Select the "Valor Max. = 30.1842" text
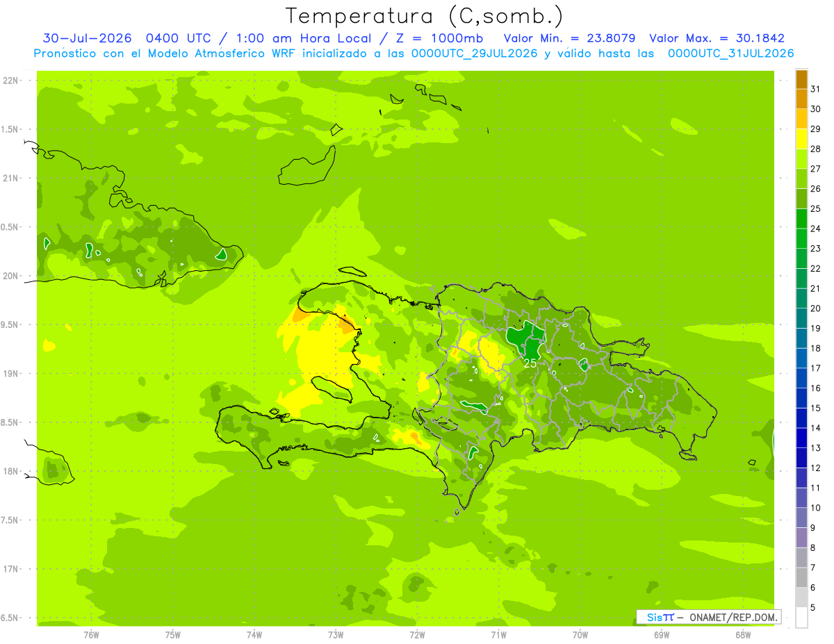Image resolution: width=834 pixels, height=644 pixels. (x=717, y=38)
